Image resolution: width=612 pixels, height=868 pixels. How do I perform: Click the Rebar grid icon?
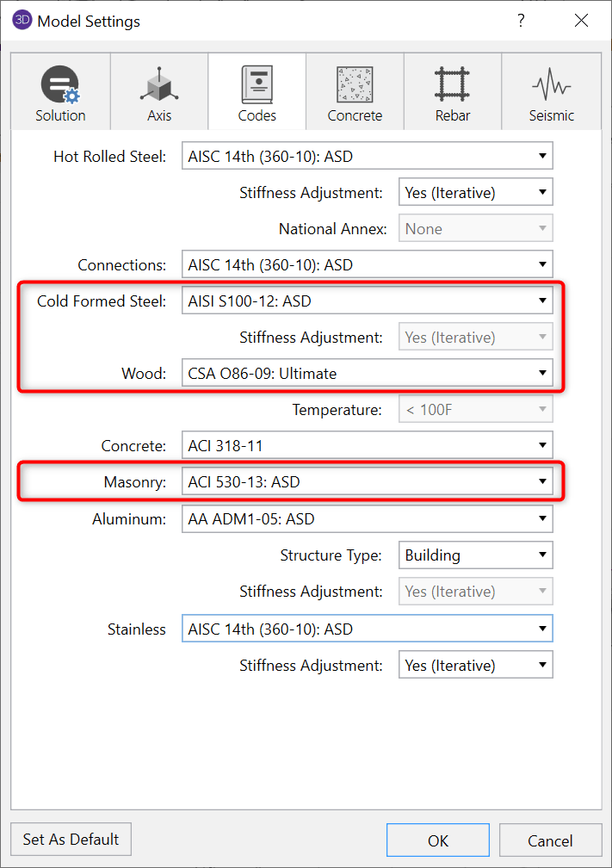(x=452, y=85)
